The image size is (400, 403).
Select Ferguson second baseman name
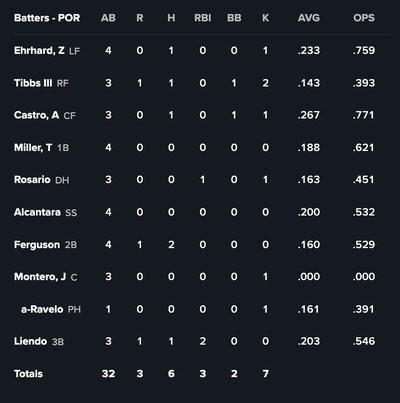[37, 245]
